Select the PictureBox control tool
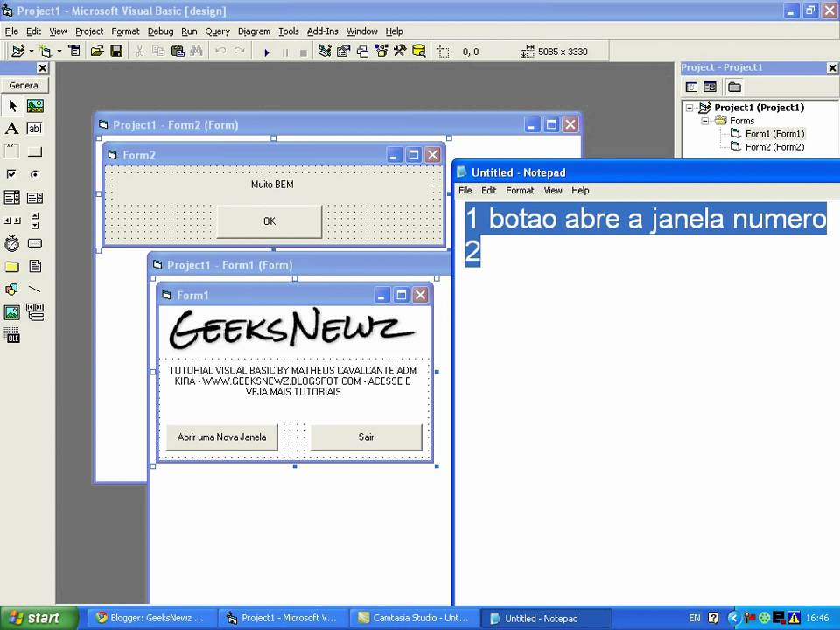Screen dimensions: 840x630 click(35, 106)
